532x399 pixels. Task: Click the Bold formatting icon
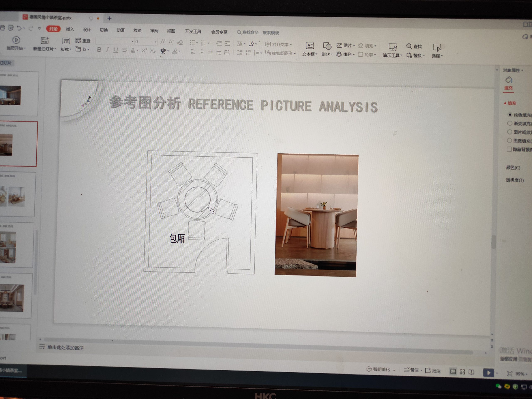pos(99,50)
